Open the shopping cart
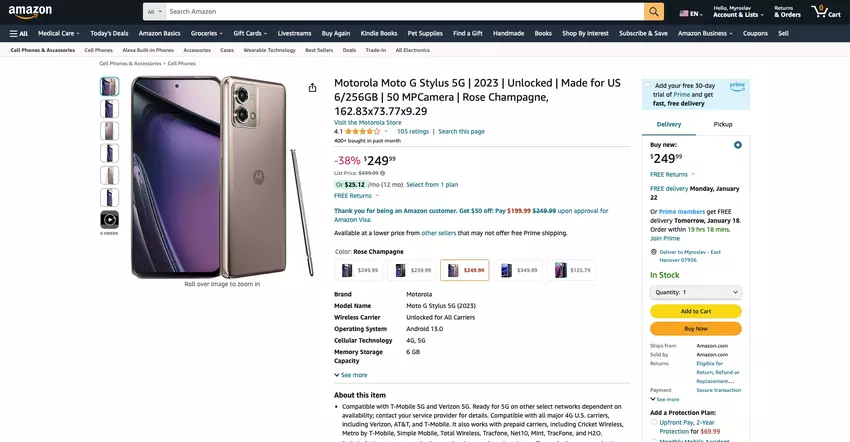Viewport: 850px width, 442px height. [x=826, y=12]
